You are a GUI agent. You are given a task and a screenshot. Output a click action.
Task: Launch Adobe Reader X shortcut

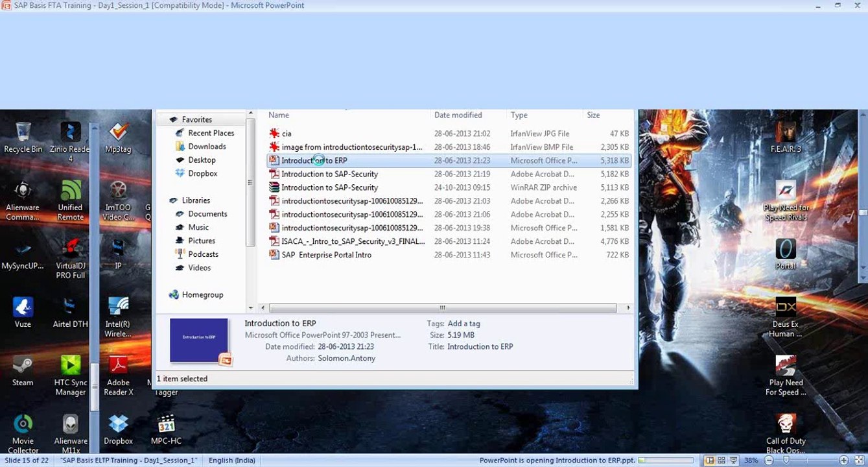click(118, 376)
